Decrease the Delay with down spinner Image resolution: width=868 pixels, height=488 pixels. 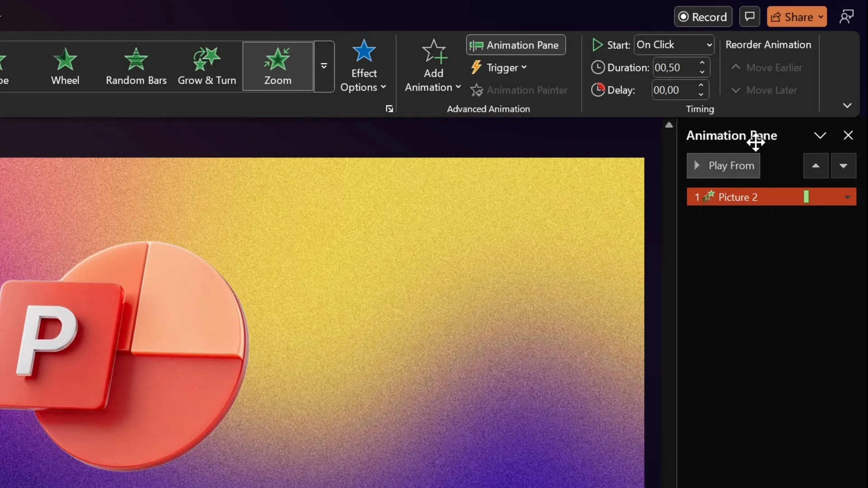coord(701,95)
